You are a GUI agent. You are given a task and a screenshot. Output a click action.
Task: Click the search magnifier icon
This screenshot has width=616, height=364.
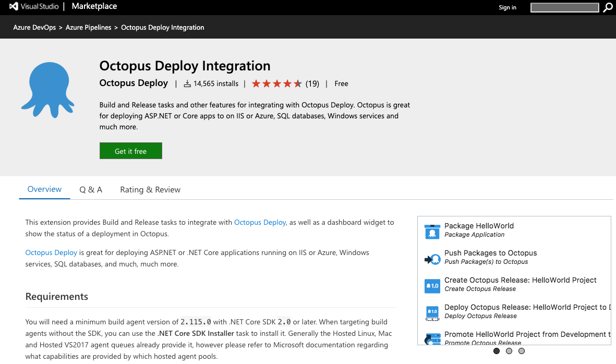[x=608, y=7]
